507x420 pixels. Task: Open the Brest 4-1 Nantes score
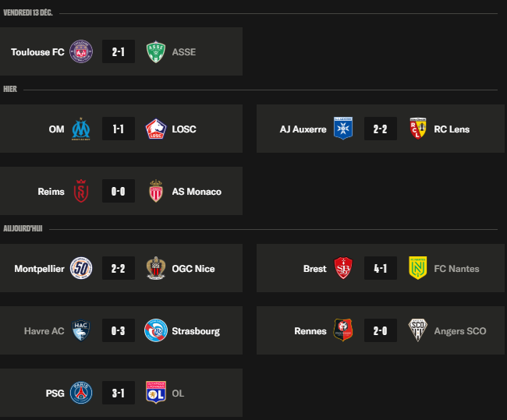(x=381, y=269)
